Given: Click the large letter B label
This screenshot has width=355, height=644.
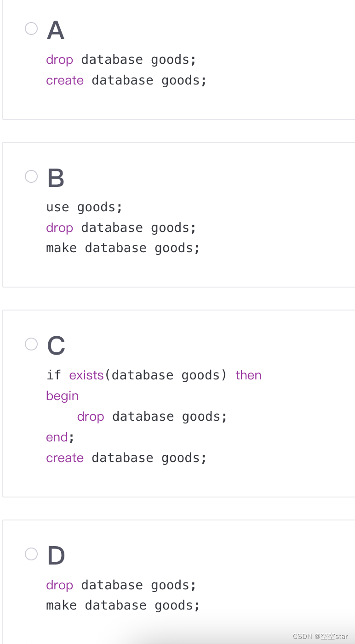Looking at the screenshot, I should (56, 178).
